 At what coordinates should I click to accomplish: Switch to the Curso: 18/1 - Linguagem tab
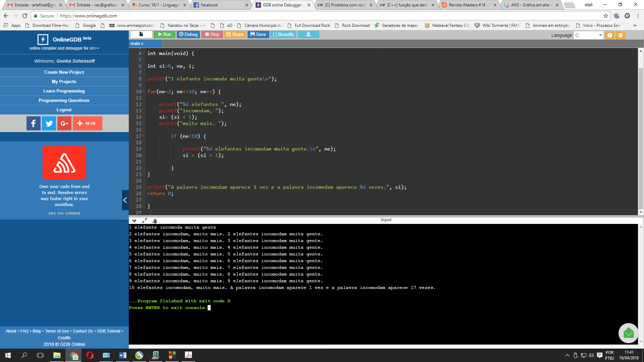point(159,5)
